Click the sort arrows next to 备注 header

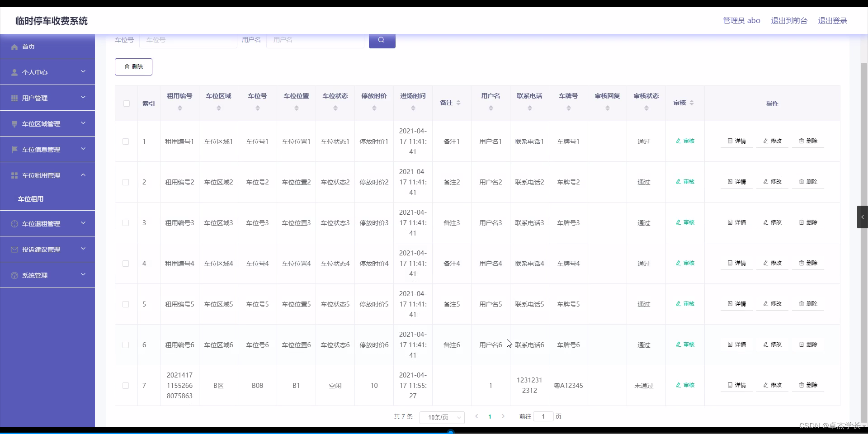click(458, 103)
